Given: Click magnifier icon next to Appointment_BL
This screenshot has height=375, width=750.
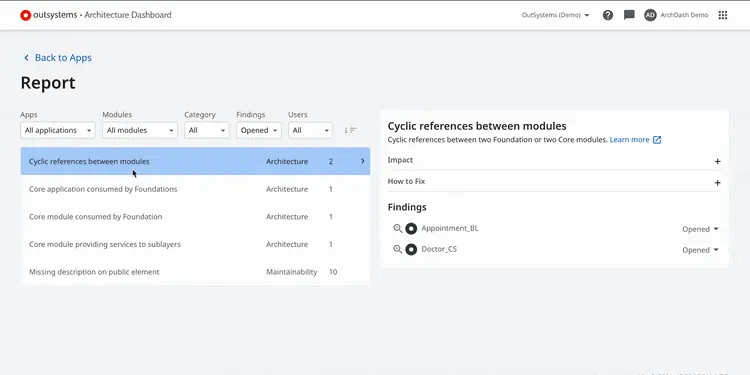Looking at the screenshot, I should [397, 229].
